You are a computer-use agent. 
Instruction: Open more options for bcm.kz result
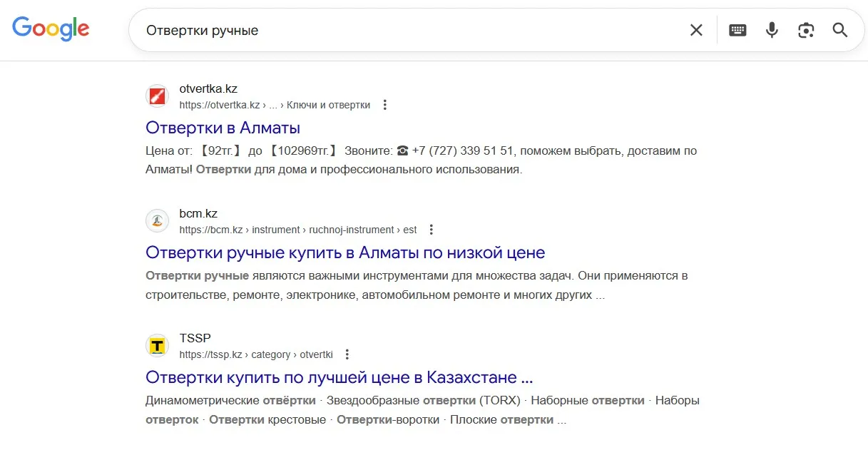pos(431,230)
